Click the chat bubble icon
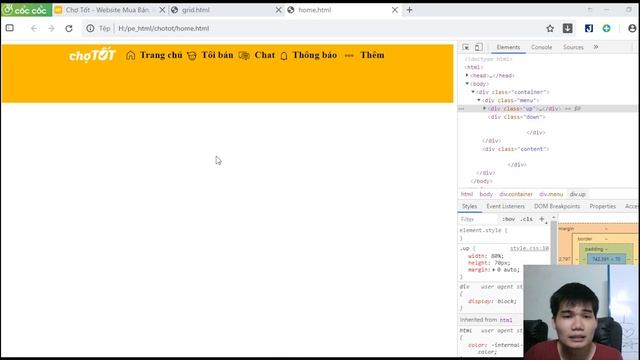640x360 pixels. (244, 56)
